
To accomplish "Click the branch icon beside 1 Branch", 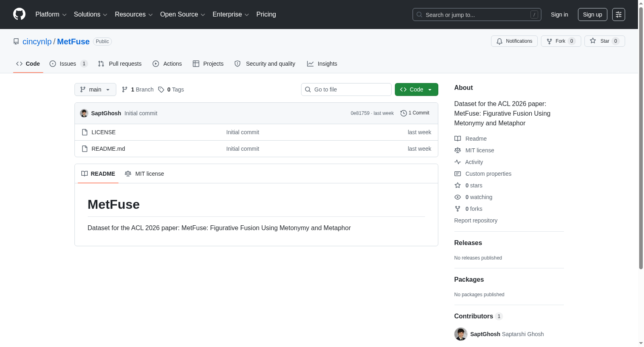I will pyautogui.click(x=125, y=89).
